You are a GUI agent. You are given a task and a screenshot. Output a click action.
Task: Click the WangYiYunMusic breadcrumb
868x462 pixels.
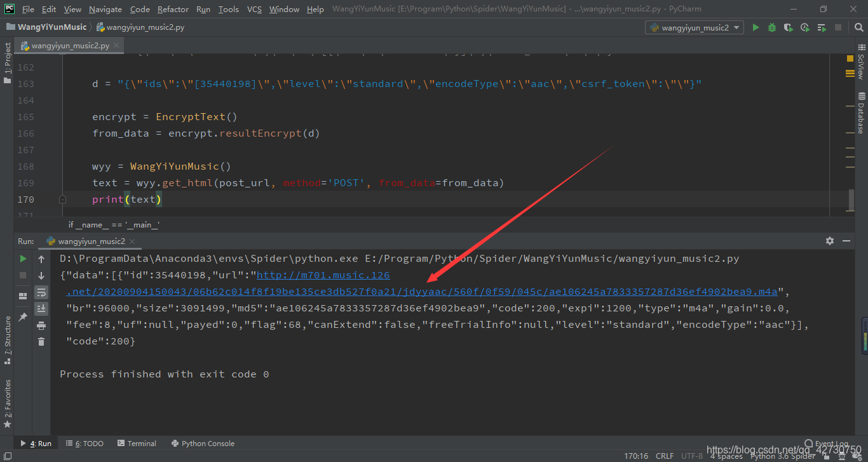click(x=51, y=27)
